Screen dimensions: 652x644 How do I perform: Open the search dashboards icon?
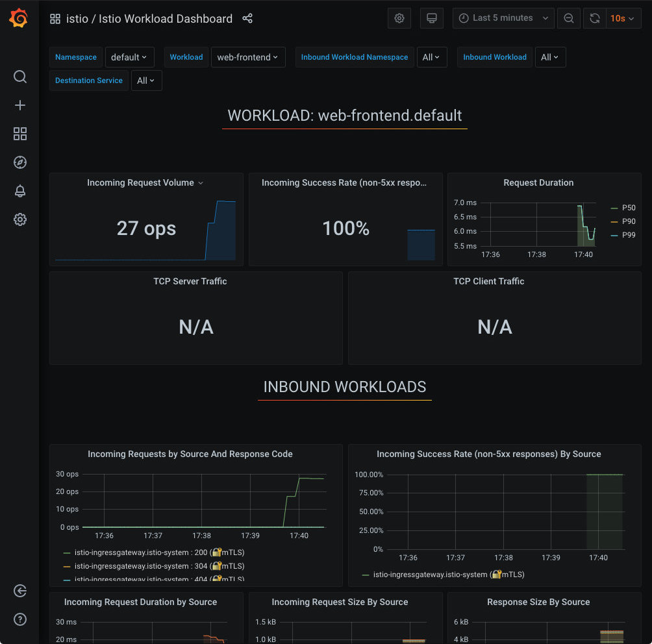point(20,77)
